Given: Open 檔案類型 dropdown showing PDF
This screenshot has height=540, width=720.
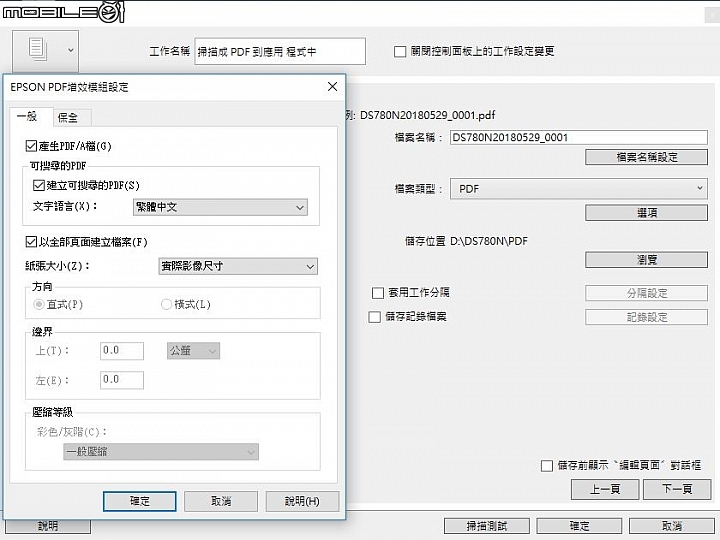Looking at the screenshot, I should [579, 189].
